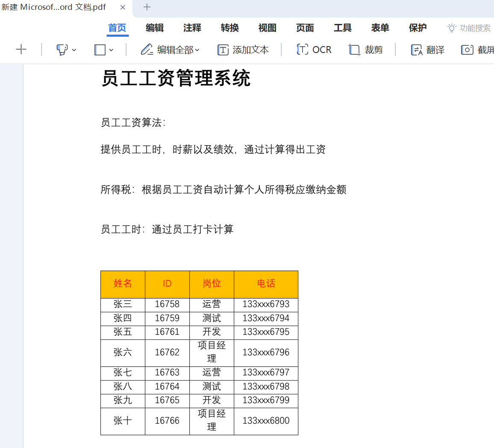Click the plus icon to create new document
This screenshot has width=494, height=448.
coord(21,49)
